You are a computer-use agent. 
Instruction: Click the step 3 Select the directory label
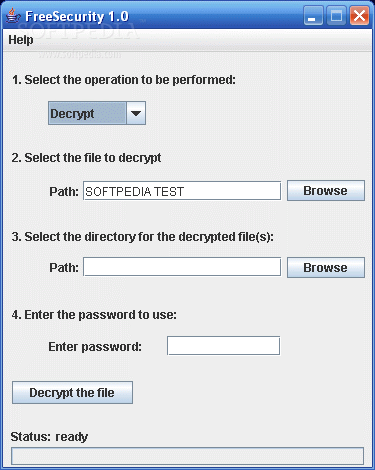[143, 237]
